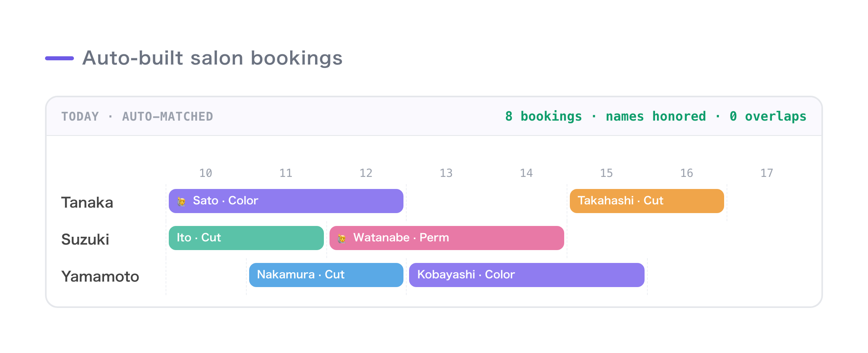Click the 13 hour marker
This screenshot has width=868, height=353.
point(446,173)
